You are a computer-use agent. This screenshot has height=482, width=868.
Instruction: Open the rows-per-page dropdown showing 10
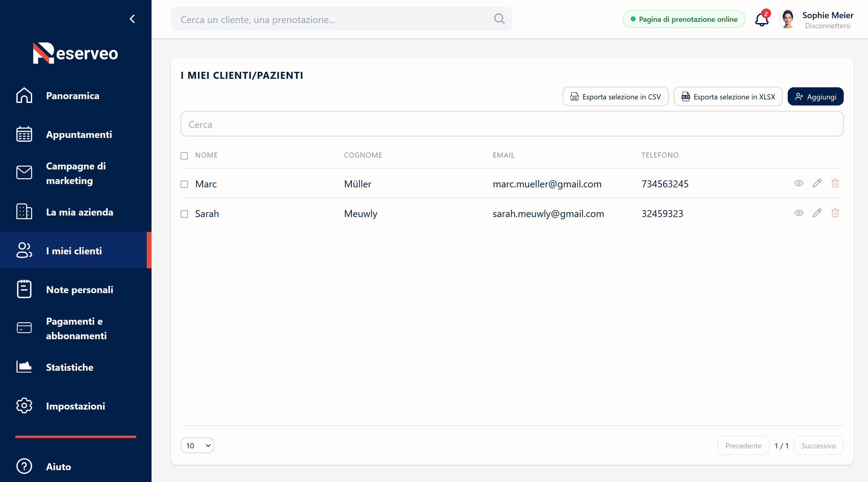[198, 445]
